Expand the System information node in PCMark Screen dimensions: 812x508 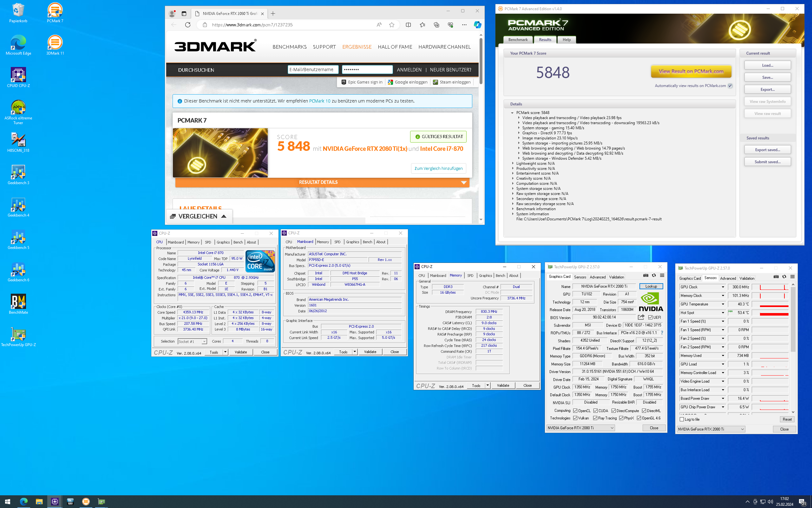pyautogui.click(x=513, y=214)
